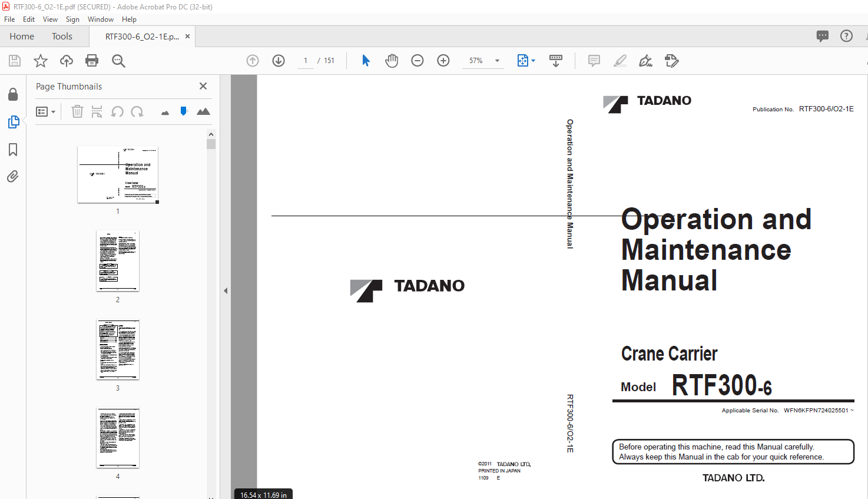Click the Fit page tool icon
The image size is (868, 499).
pos(523,61)
